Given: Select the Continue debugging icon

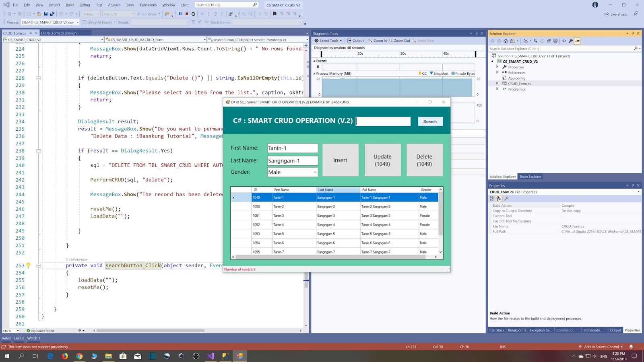Looking at the screenshot, I should coord(148,14).
